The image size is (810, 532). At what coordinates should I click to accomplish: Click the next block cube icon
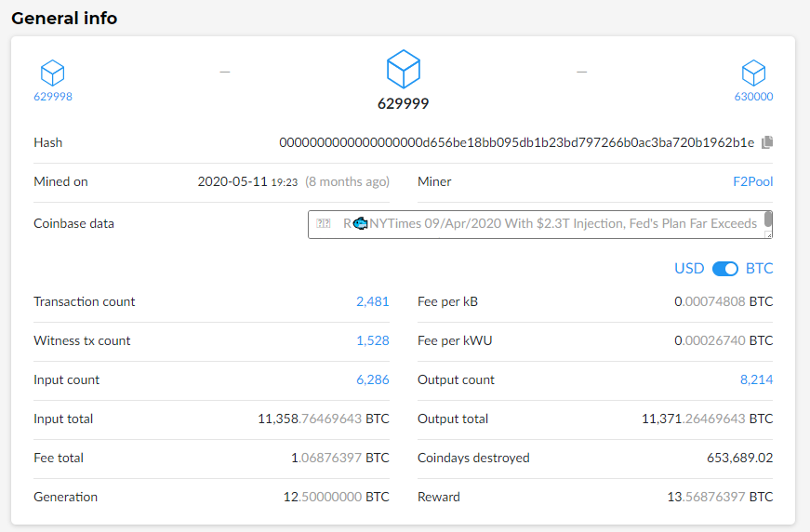753,73
